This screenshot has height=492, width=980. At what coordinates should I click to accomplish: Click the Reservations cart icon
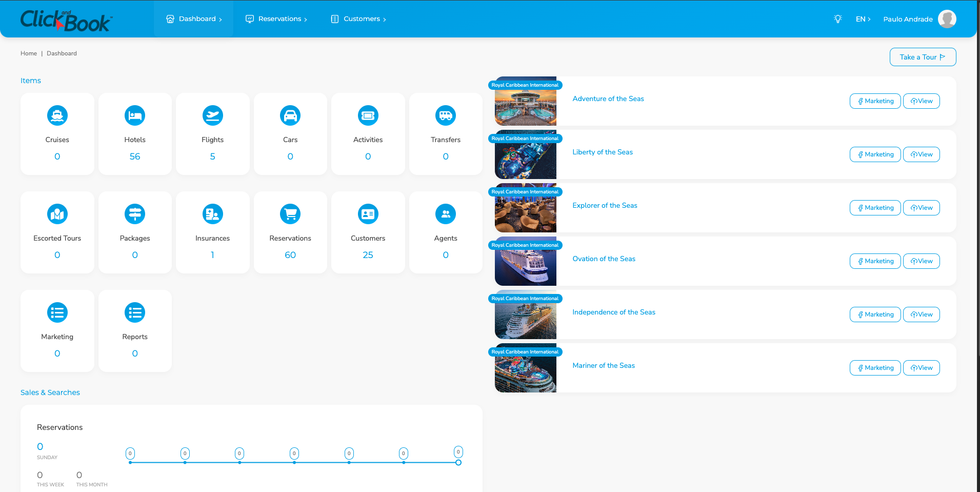point(290,214)
